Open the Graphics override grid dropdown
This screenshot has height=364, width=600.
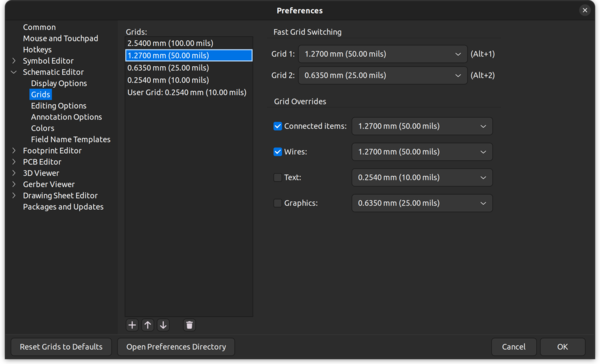(x=422, y=203)
